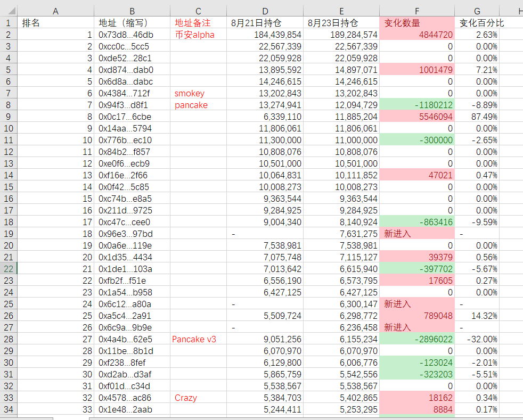Select change cell -863416
523x420 pixels.
[417, 222]
